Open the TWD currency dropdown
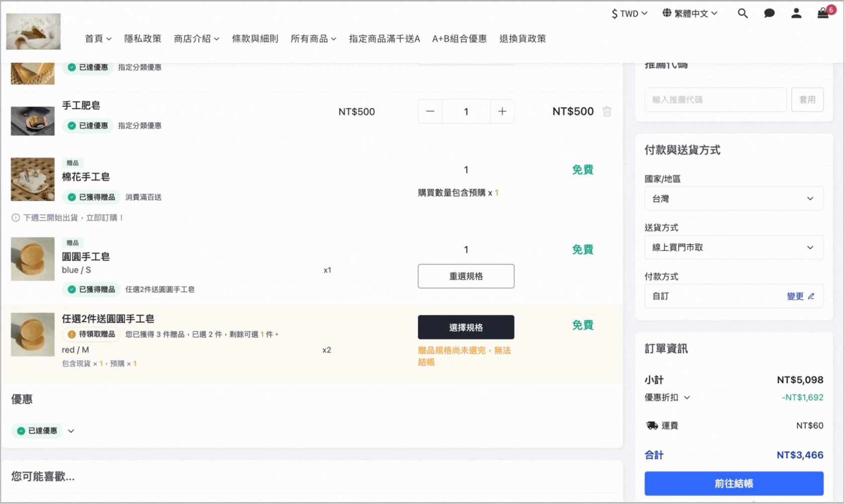845x504 pixels. (629, 14)
